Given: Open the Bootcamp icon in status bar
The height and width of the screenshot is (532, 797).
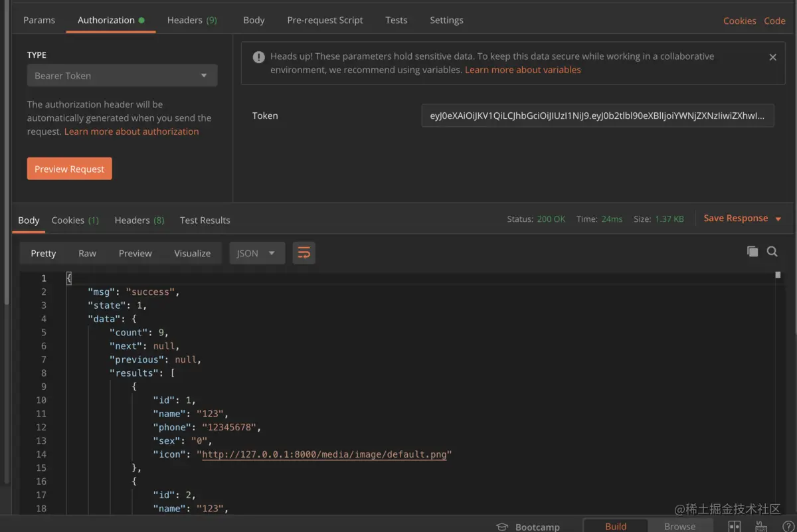Looking at the screenshot, I should point(502,527).
